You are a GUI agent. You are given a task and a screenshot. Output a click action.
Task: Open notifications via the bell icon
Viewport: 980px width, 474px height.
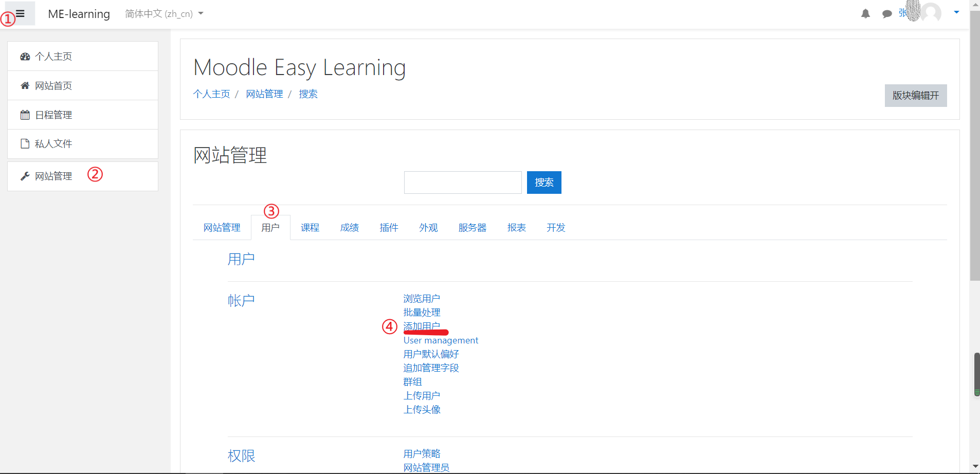coord(865,14)
